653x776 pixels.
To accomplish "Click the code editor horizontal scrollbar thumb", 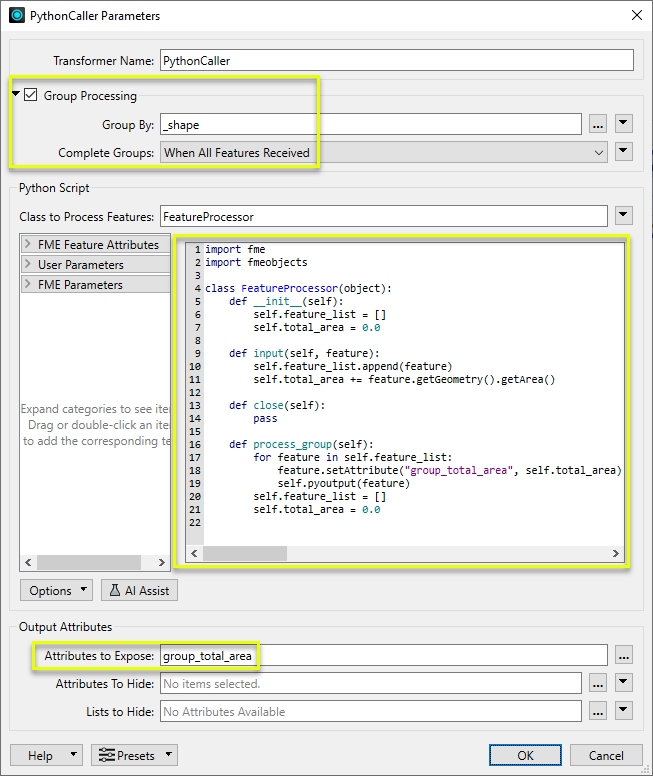I will 245,553.
